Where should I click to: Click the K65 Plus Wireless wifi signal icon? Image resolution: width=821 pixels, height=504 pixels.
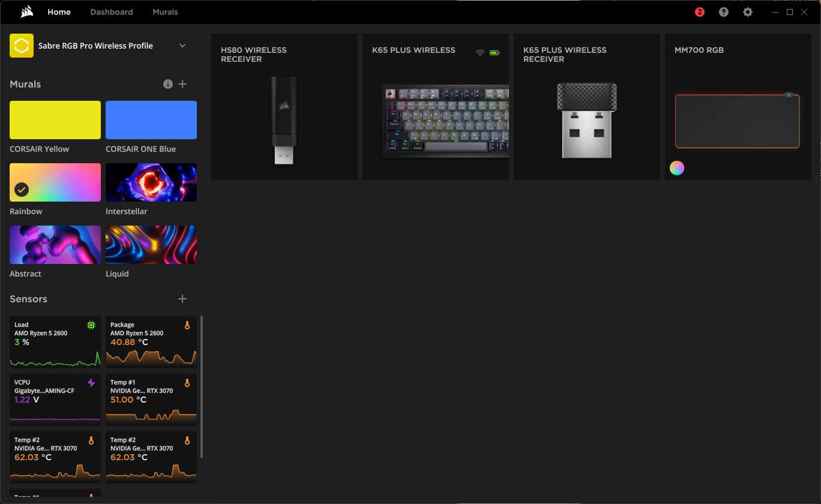coord(480,53)
